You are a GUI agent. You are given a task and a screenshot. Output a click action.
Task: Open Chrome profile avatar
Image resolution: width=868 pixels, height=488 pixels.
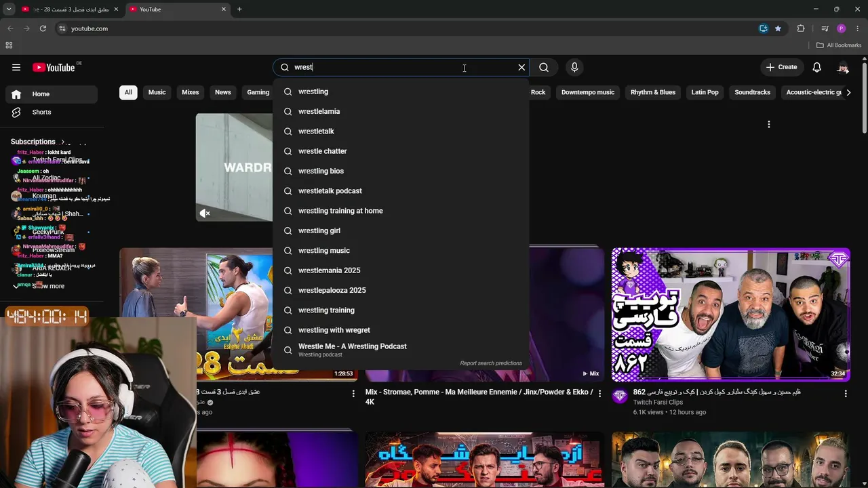coord(842,28)
